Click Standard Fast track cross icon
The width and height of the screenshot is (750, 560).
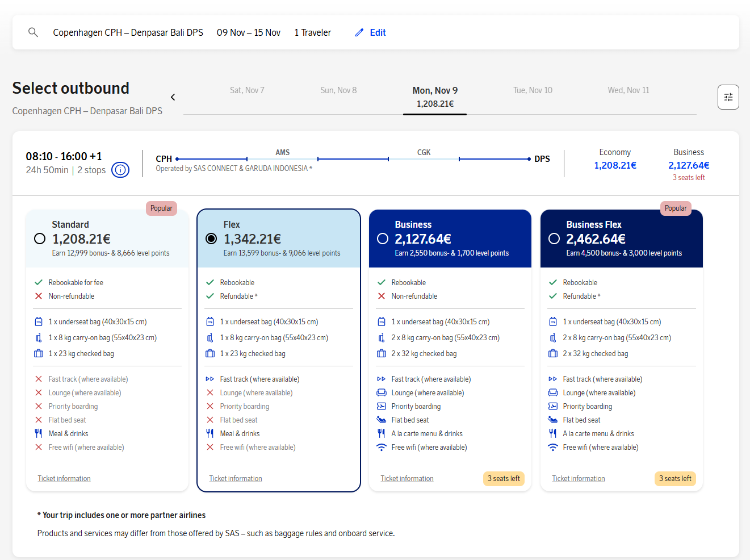(x=39, y=379)
